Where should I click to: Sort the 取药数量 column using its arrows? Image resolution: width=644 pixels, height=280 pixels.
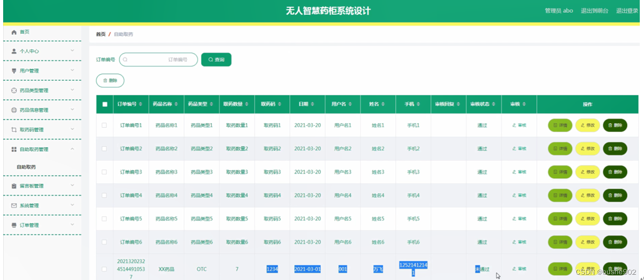[x=247, y=105]
